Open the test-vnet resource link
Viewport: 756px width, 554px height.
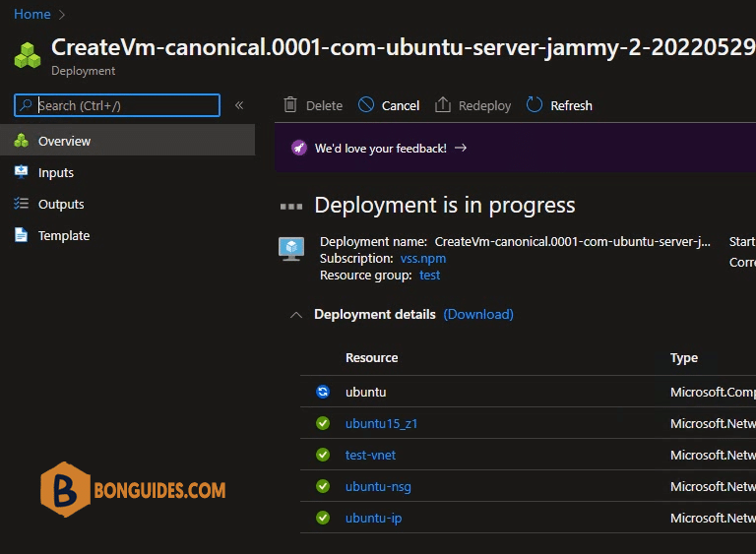370,455
